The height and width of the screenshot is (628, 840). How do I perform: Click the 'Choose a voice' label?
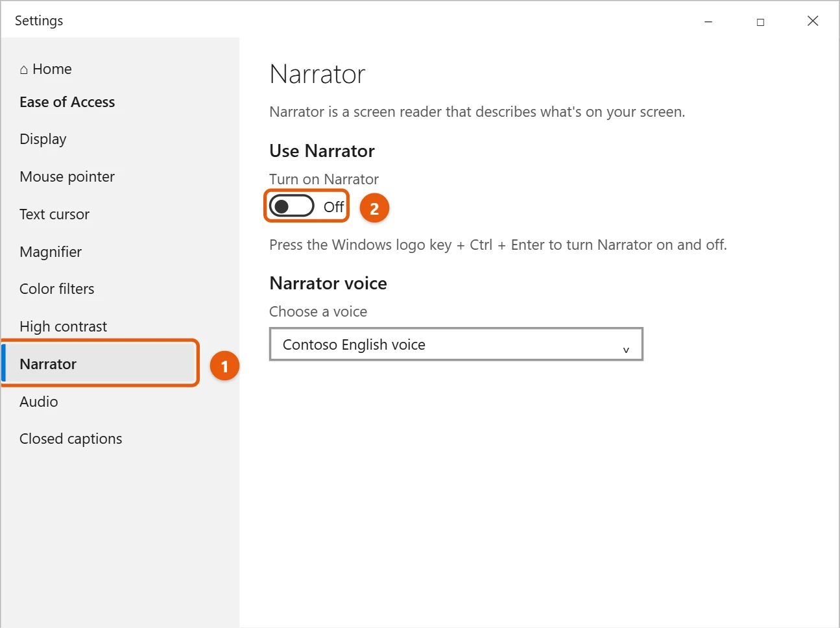point(318,311)
